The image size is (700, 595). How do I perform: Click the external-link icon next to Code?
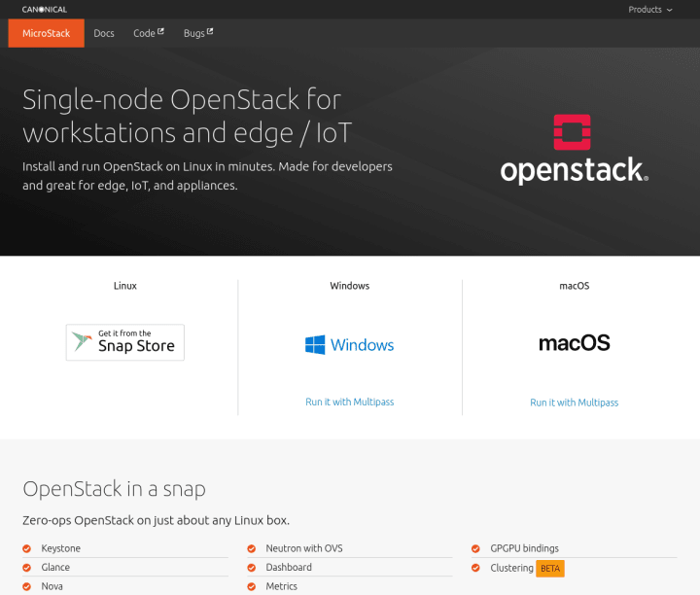[160, 32]
